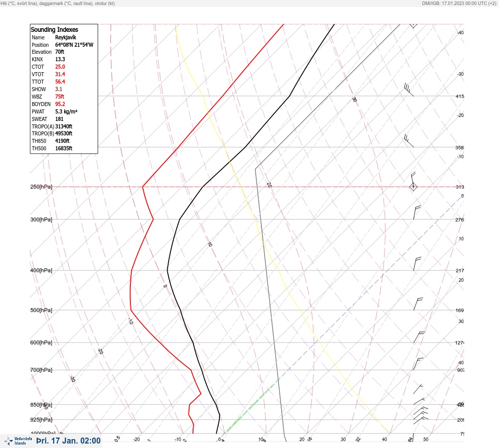The image size is (499, 448).
Task: Click the 30 label on bottom temperature axis
Action: 343,440
